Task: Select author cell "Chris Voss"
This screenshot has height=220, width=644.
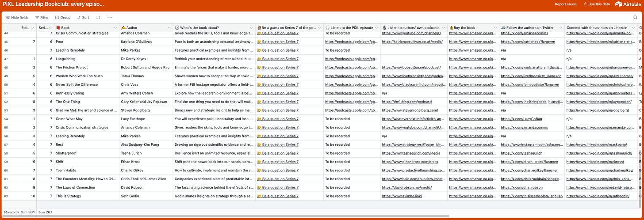Action: pos(146,85)
